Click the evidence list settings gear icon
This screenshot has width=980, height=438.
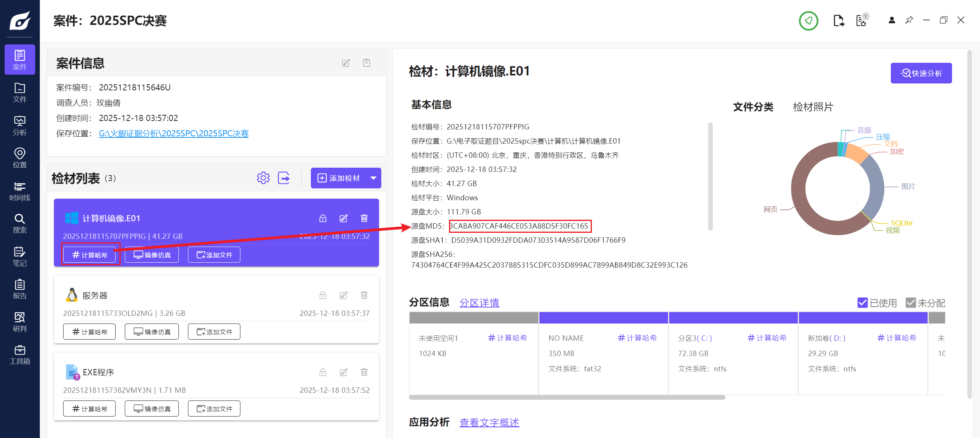(263, 178)
